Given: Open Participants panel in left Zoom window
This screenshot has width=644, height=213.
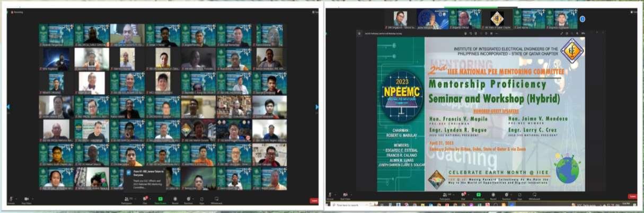Looking at the screenshot, I should coord(128,200).
